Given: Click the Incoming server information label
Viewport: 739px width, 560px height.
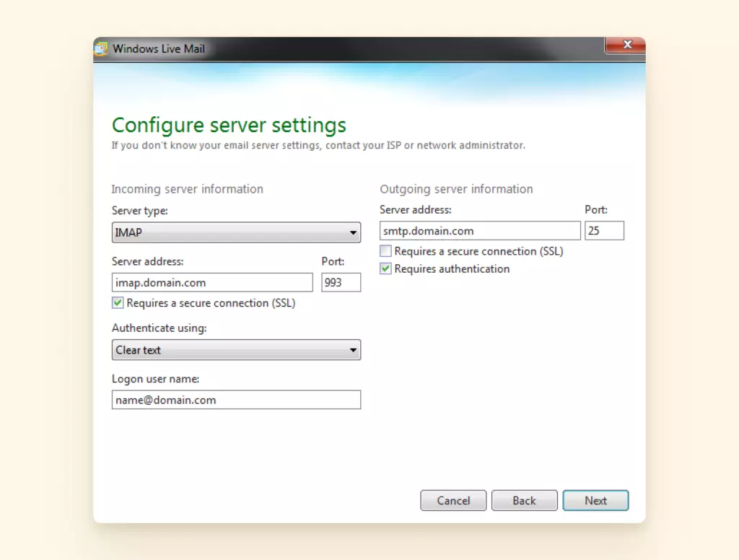Looking at the screenshot, I should click(187, 189).
